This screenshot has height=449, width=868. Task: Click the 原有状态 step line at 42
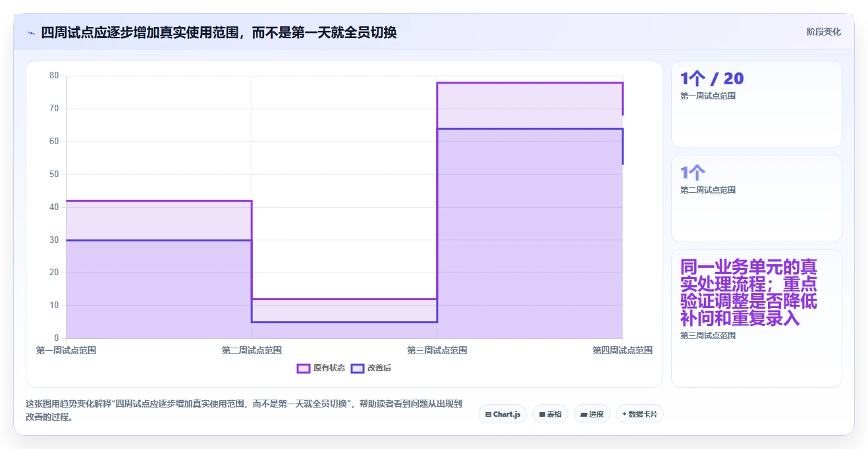pyautogui.click(x=159, y=201)
